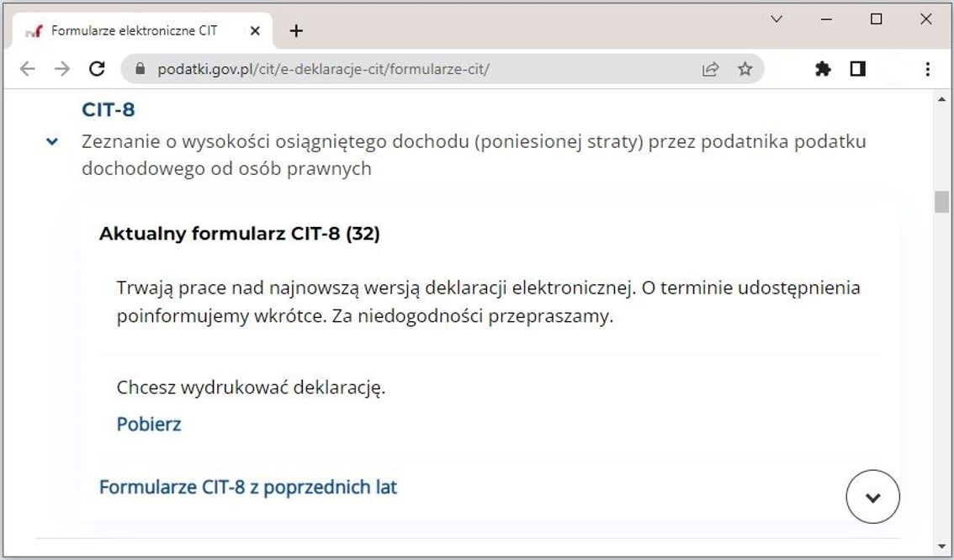This screenshot has width=954, height=560.
Task: Click the padlock site info icon
Action: tap(140, 69)
